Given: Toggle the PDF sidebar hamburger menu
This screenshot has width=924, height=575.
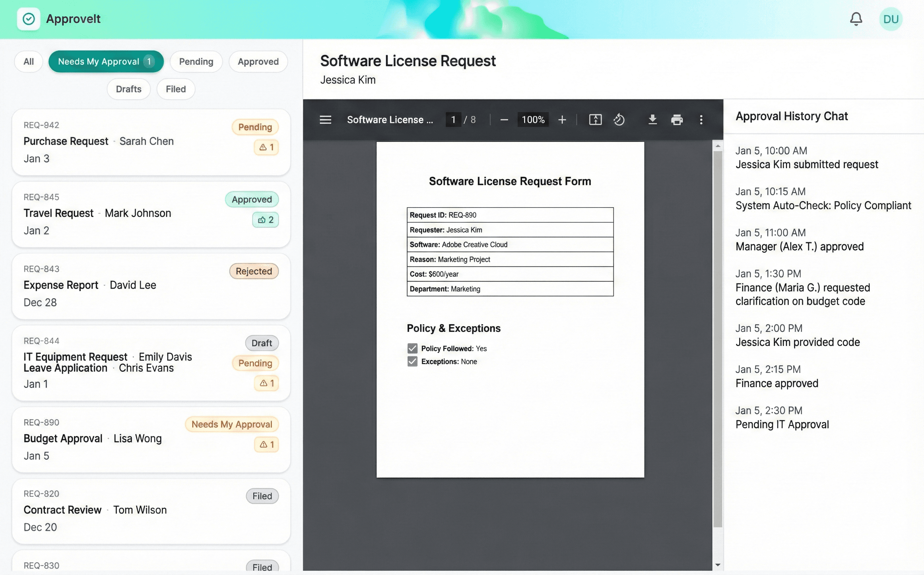Looking at the screenshot, I should coord(325,120).
